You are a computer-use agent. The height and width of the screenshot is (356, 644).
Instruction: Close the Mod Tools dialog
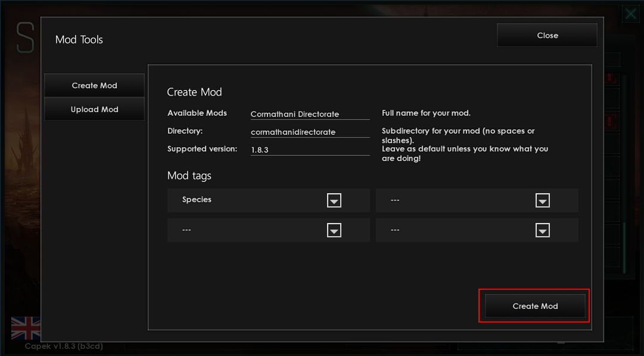point(547,35)
